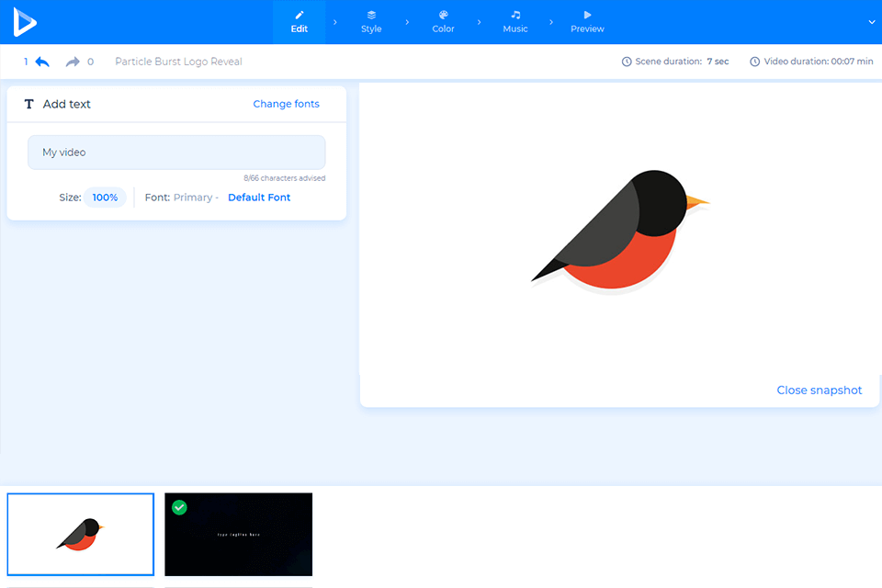Click the T Add text icon
Image resolution: width=882 pixels, height=588 pixels.
tap(28, 104)
